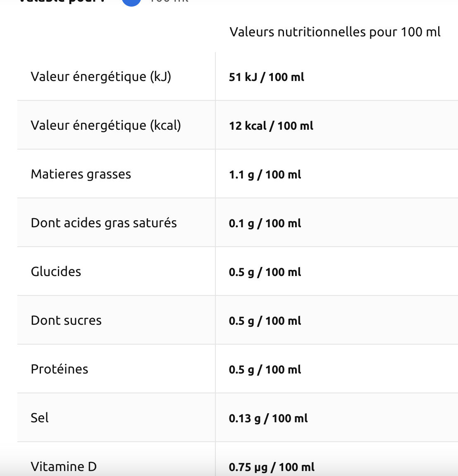Select the '12 kcal / 100 ml' value
The width and height of the screenshot is (458, 476).
click(x=271, y=126)
